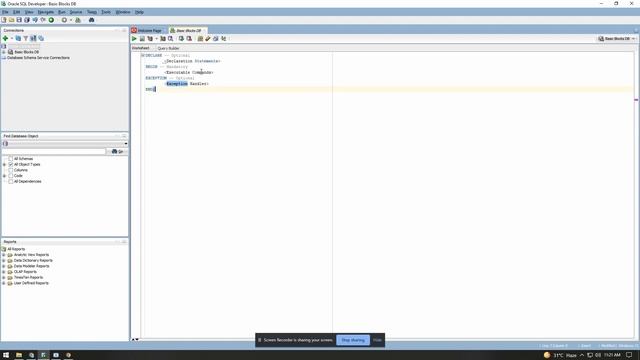This screenshot has width=640, height=360.
Task: Expand the Data Modeler Reports folder
Action: pos(4,266)
